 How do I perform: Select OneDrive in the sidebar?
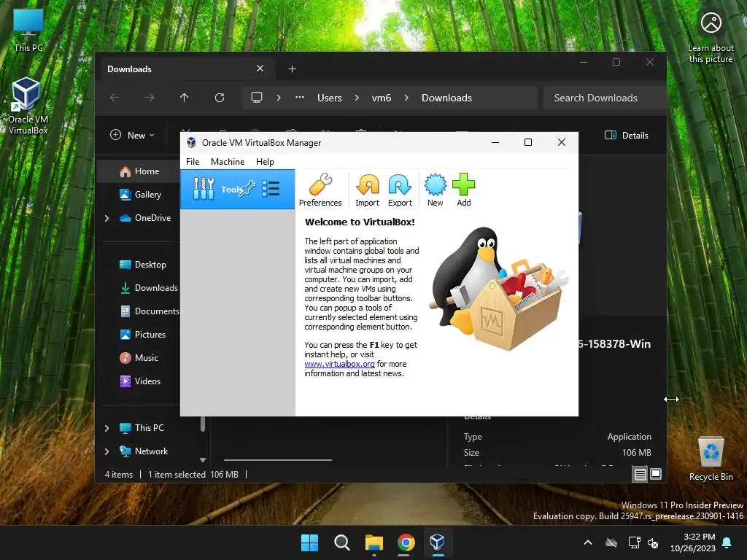(x=145, y=217)
